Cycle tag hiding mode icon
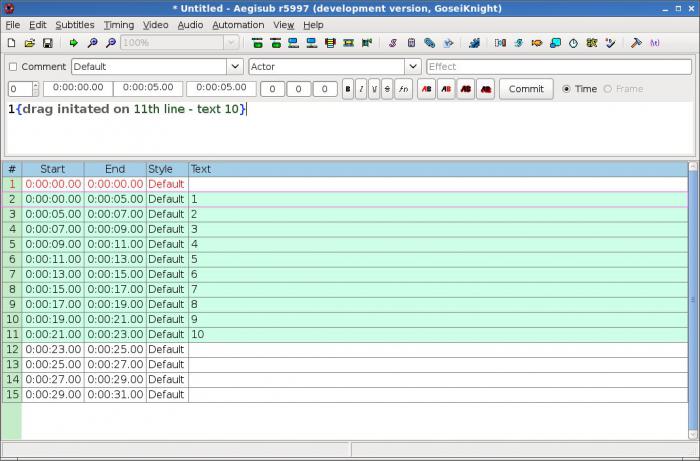700x461 pixels. (654, 43)
